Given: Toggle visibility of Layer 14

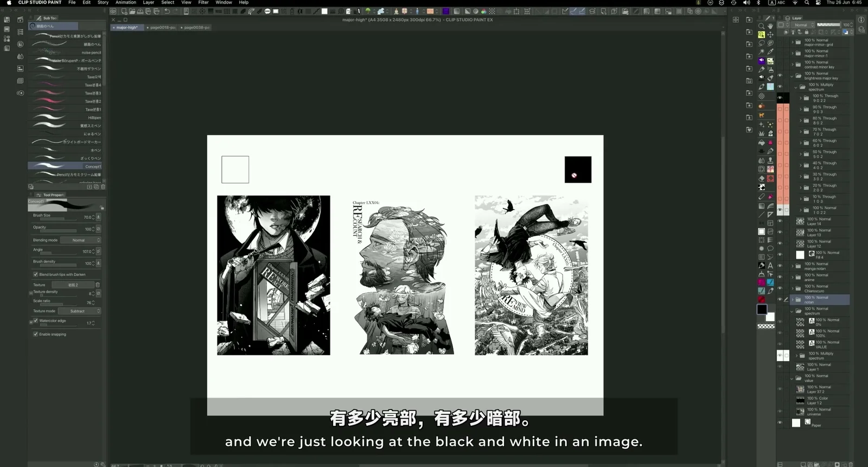Looking at the screenshot, I should pyautogui.click(x=780, y=221).
